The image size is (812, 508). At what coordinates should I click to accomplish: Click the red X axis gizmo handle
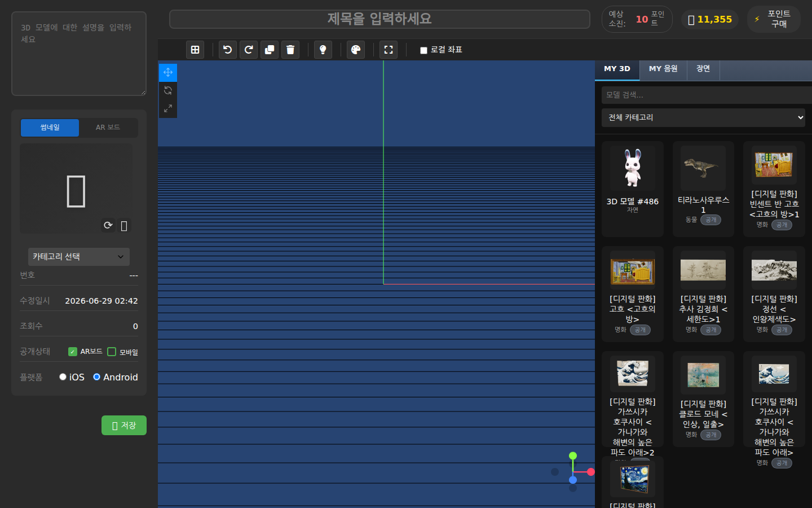pyautogui.click(x=590, y=472)
